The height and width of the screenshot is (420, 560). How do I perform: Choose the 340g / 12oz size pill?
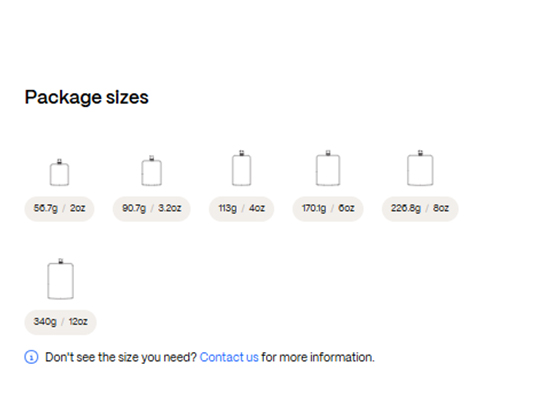[x=60, y=322]
